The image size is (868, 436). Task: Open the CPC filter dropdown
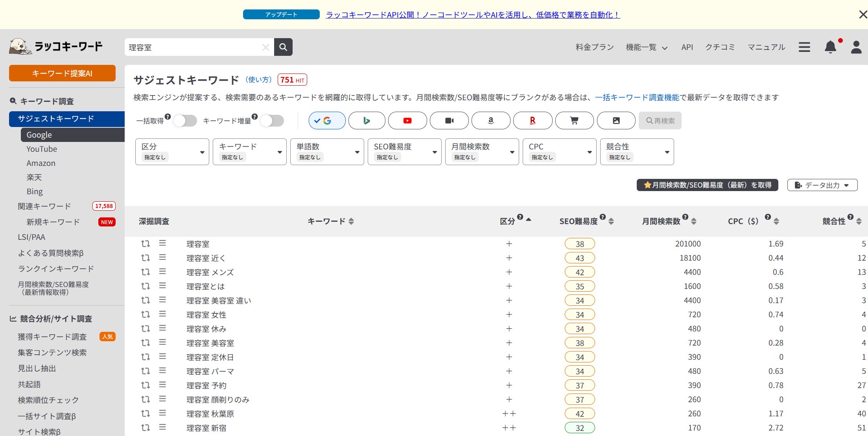(559, 151)
